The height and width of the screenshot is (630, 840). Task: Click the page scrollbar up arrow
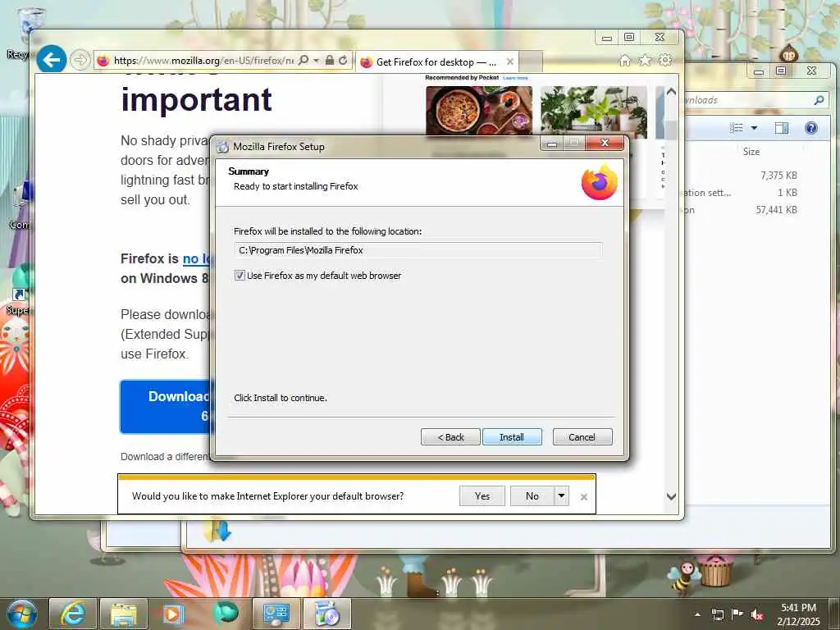click(671, 92)
